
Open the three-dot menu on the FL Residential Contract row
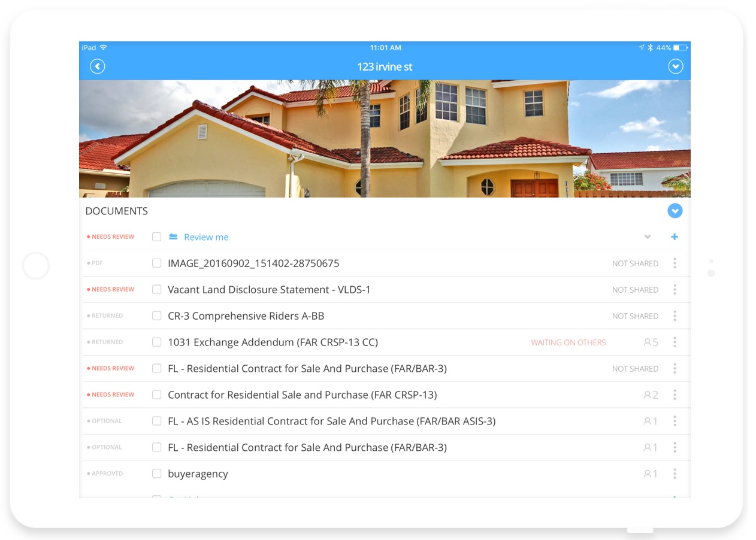click(675, 368)
